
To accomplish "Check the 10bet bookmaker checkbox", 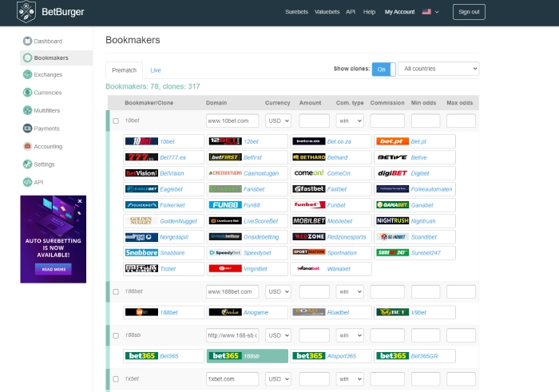I will [x=116, y=121].
